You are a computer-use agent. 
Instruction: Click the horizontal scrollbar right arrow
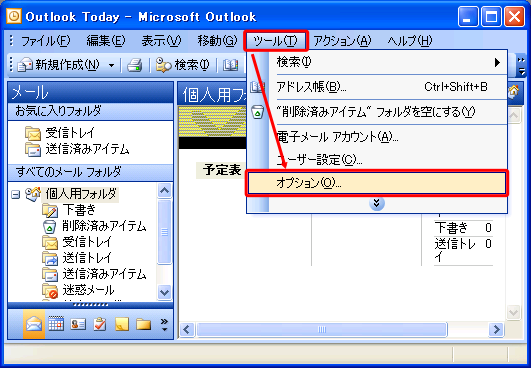(x=496, y=329)
